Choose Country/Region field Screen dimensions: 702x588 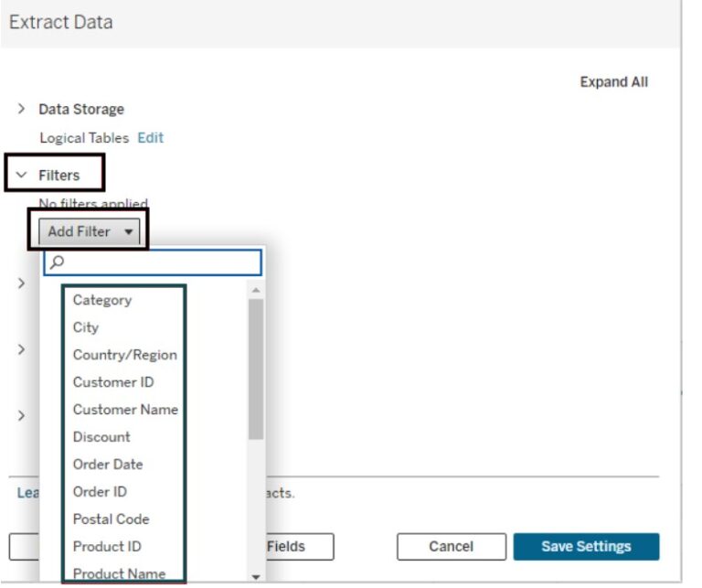coord(125,355)
